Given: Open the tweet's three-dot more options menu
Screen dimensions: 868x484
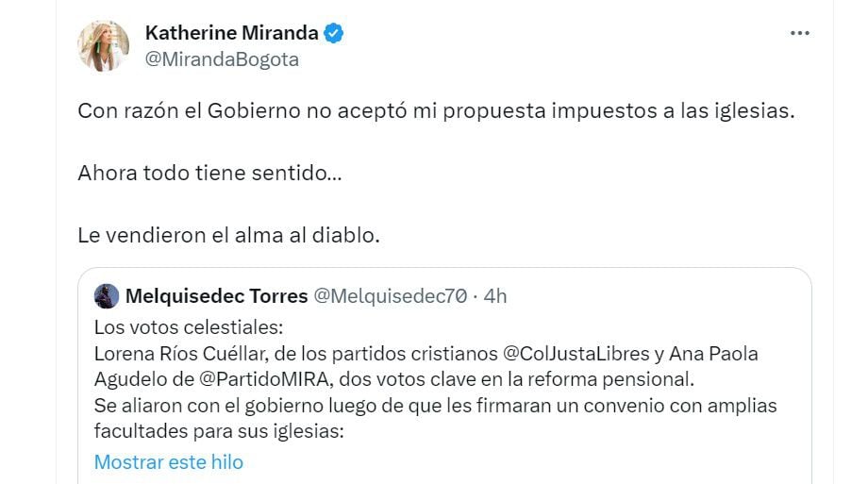Looking at the screenshot, I should click(x=800, y=33).
